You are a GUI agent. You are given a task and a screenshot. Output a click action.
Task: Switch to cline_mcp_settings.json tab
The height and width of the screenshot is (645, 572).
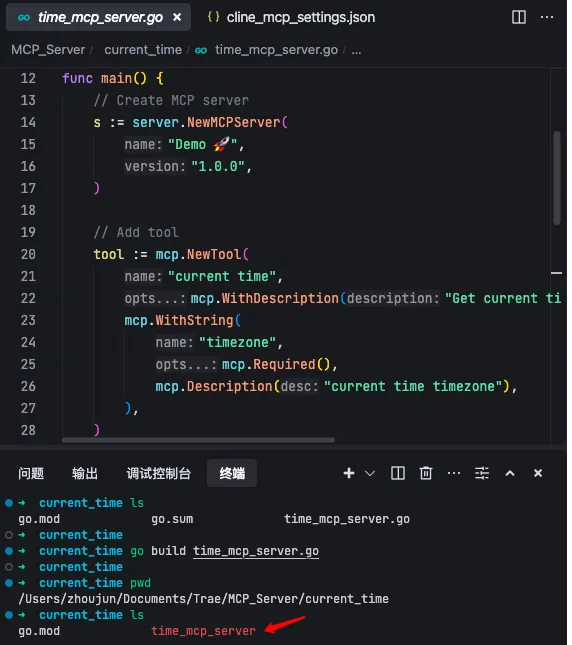click(291, 17)
